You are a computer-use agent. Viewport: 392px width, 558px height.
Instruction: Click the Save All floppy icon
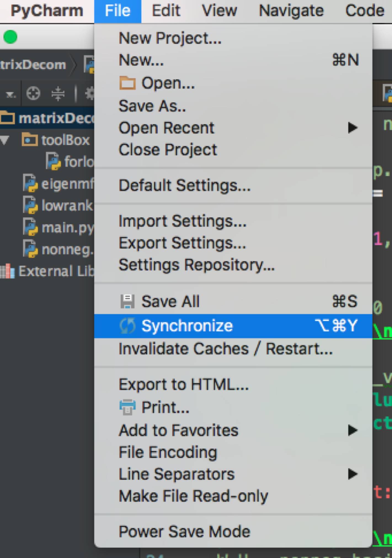click(127, 301)
